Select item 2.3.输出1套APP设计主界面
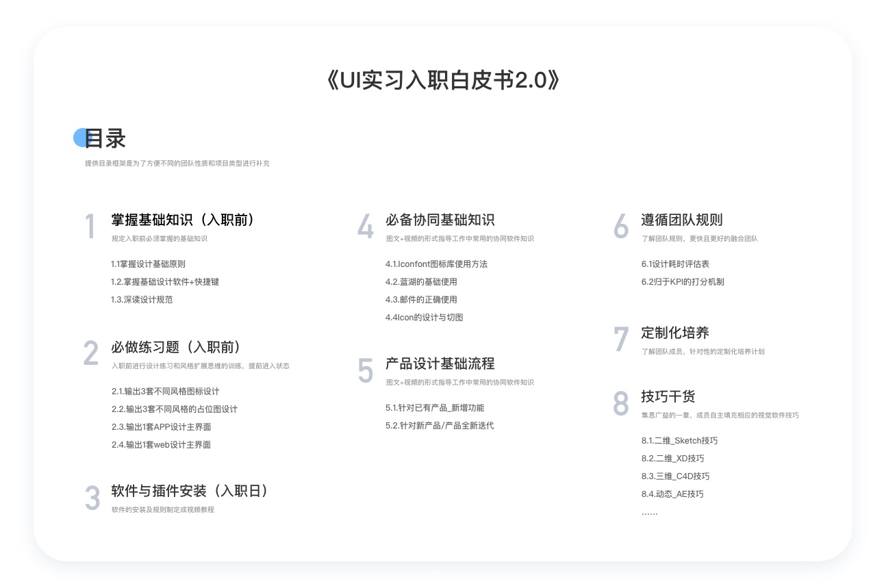Viewport: 886px width, 588px height. (x=162, y=427)
